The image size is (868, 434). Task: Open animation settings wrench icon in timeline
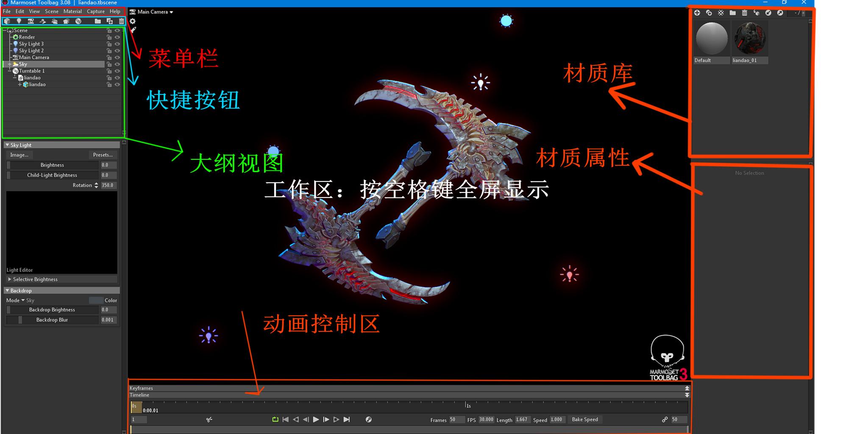[x=369, y=420]
